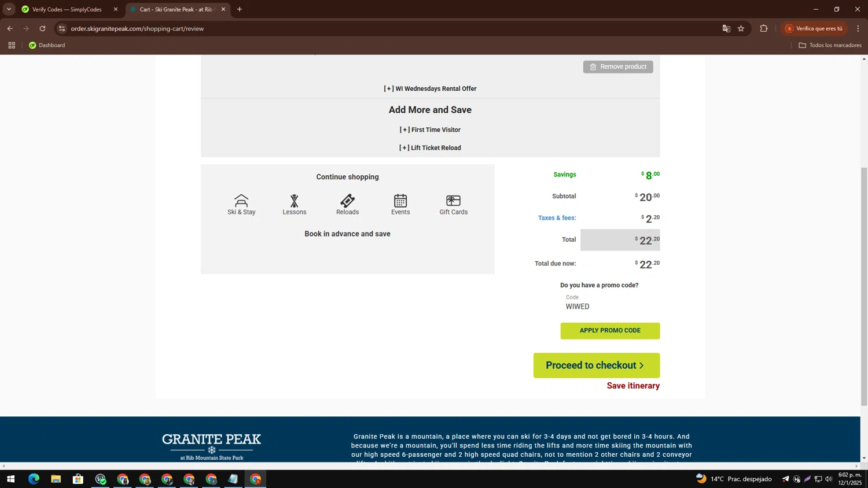Bookmark this page with star
The width and height of the screenshot is (868, 488).
click(x=741, y=28)
